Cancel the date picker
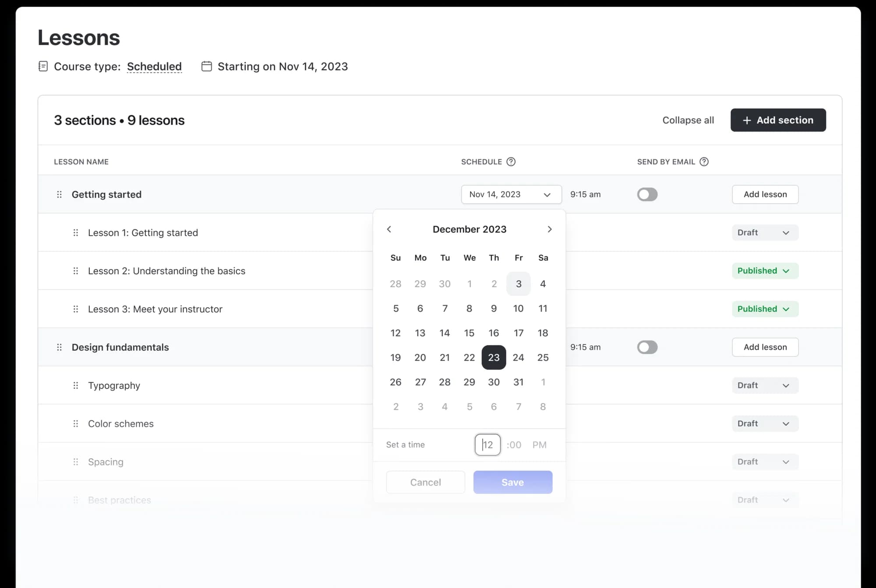Screen dimensions: 876x588 (425, 482)
